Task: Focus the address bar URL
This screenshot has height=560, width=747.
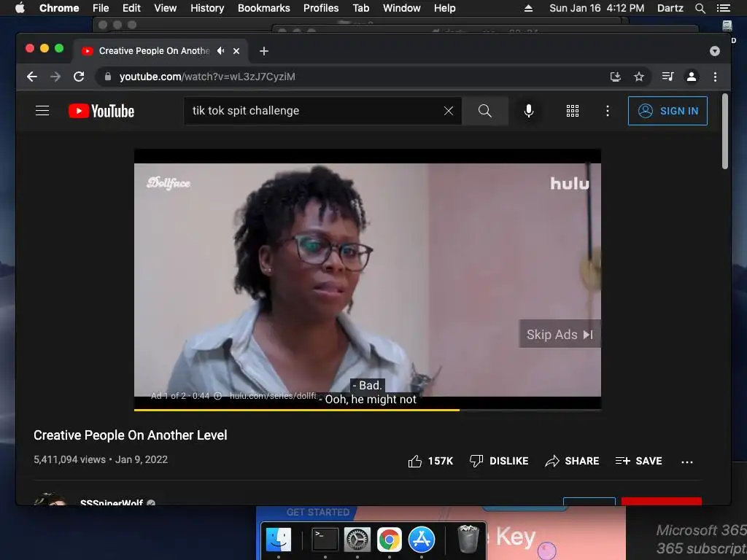Action: (x=207, y=77)
